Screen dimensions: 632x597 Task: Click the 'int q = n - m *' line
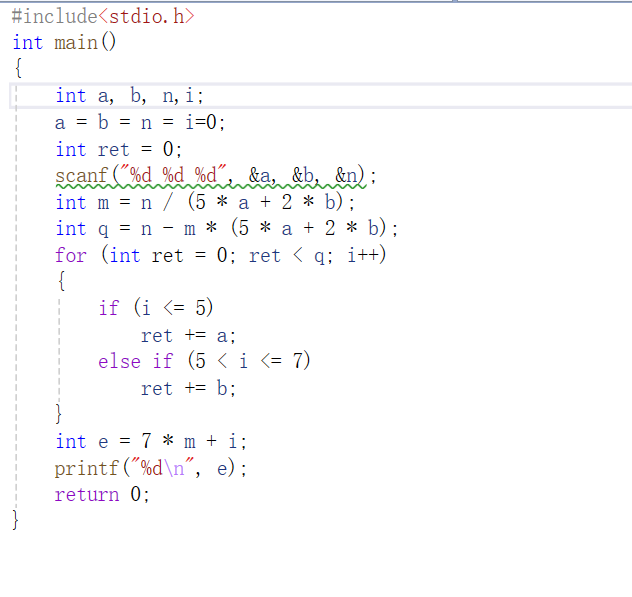click(227, 229)
